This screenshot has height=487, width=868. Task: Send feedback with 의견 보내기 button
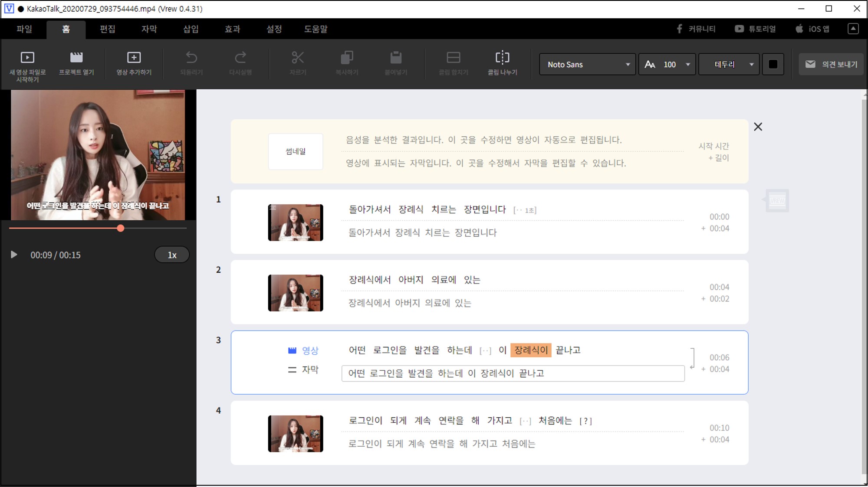pos(831,64)
